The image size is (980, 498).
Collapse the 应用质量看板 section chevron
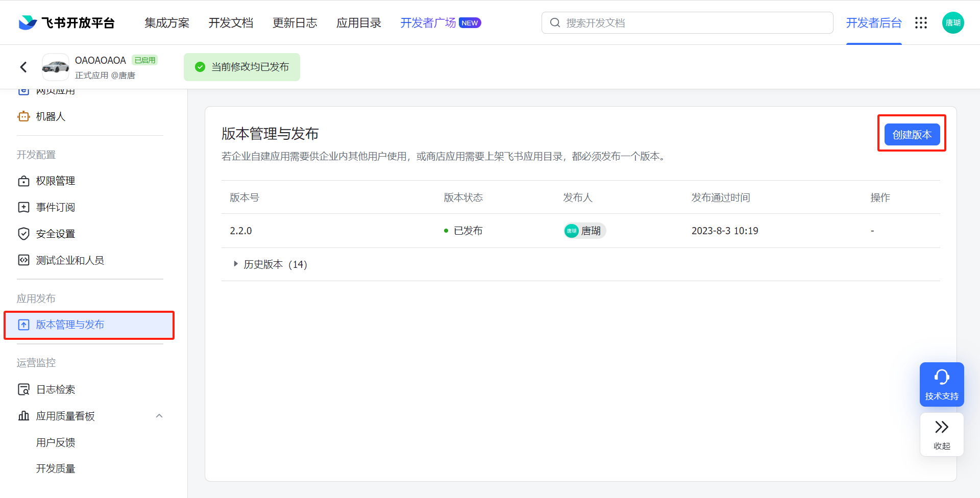[159, 416]
